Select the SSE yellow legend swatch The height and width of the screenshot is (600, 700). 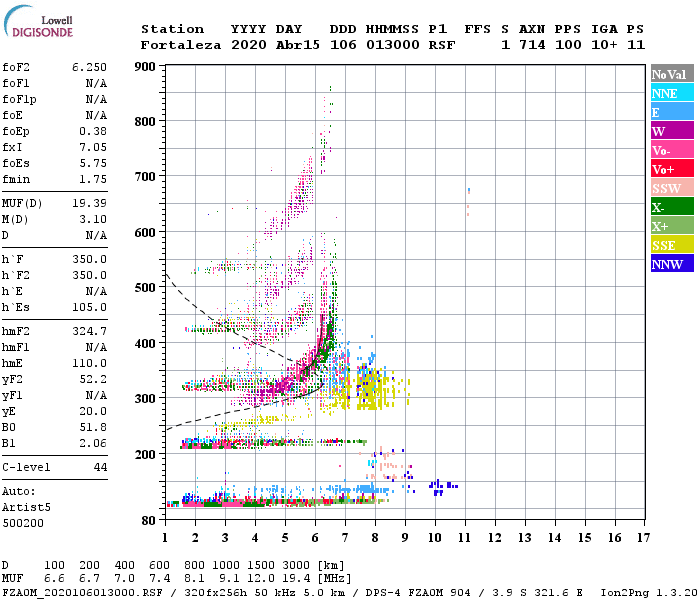coord(672,245)
